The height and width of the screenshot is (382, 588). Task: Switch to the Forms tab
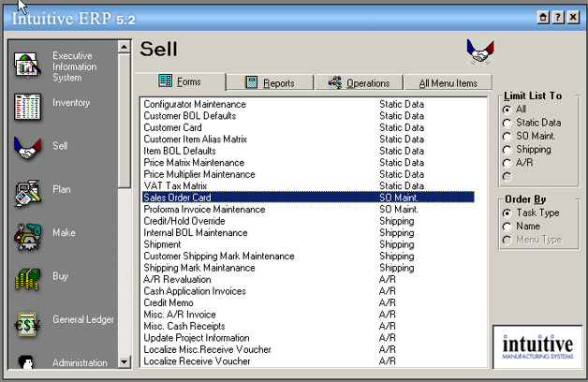pyautogui.click(x=181, y=81)
